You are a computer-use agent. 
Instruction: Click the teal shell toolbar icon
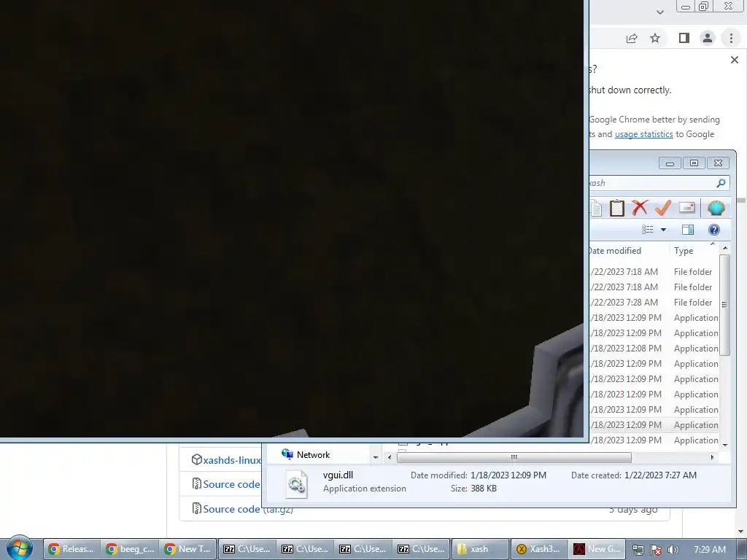pyautogui.click(x=716, y=208)
